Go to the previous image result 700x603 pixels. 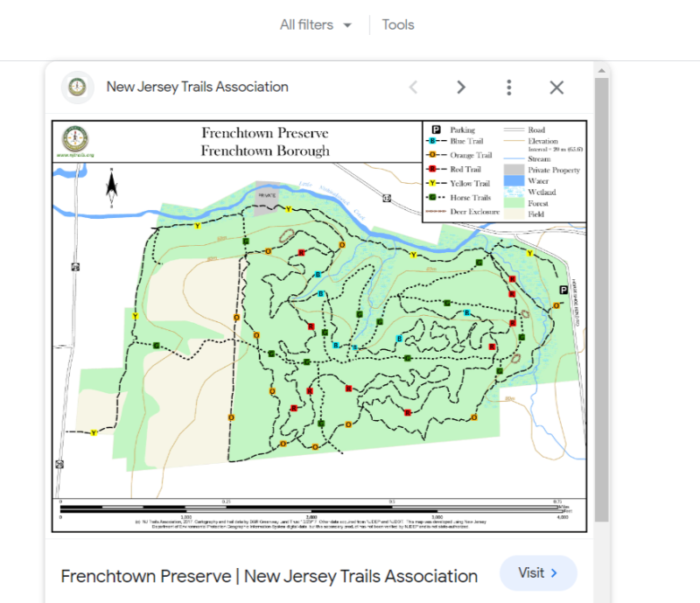414,87
